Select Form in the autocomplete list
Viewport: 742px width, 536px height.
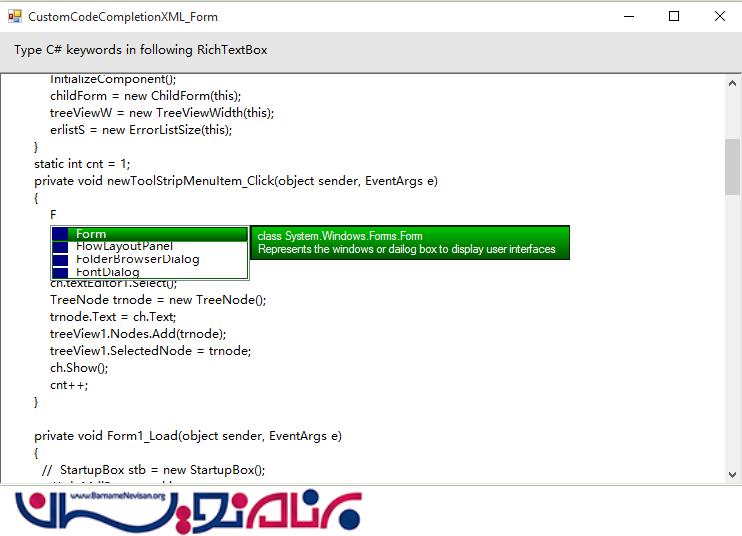click(150, 234)
